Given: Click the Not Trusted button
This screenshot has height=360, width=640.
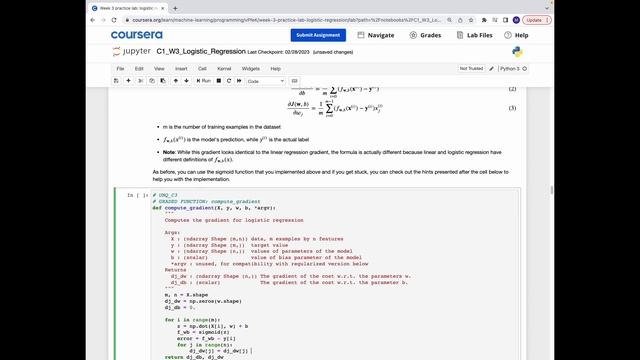Looking at the screenshot, I should (471, 69).
